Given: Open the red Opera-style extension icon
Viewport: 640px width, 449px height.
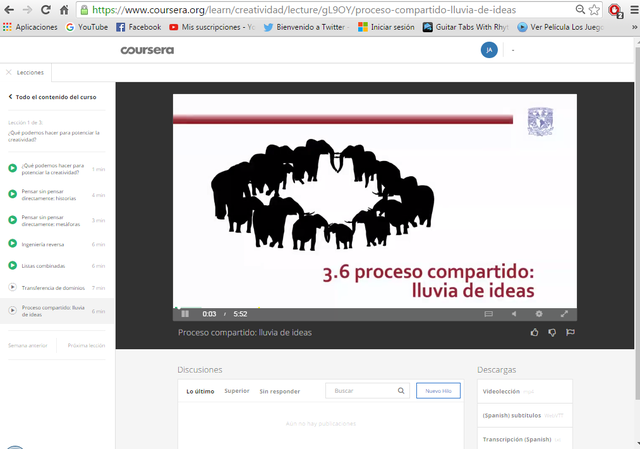Looking at the screenshot, I should [615, 10].
